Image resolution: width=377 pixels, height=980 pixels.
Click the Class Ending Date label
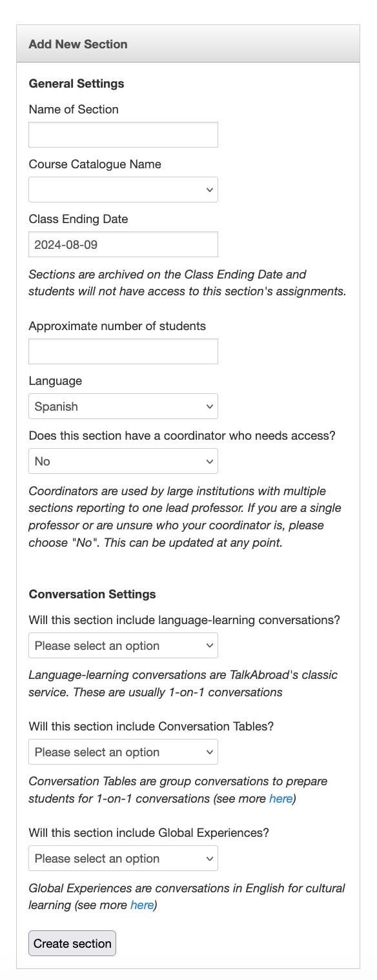(x=78, y=219)
